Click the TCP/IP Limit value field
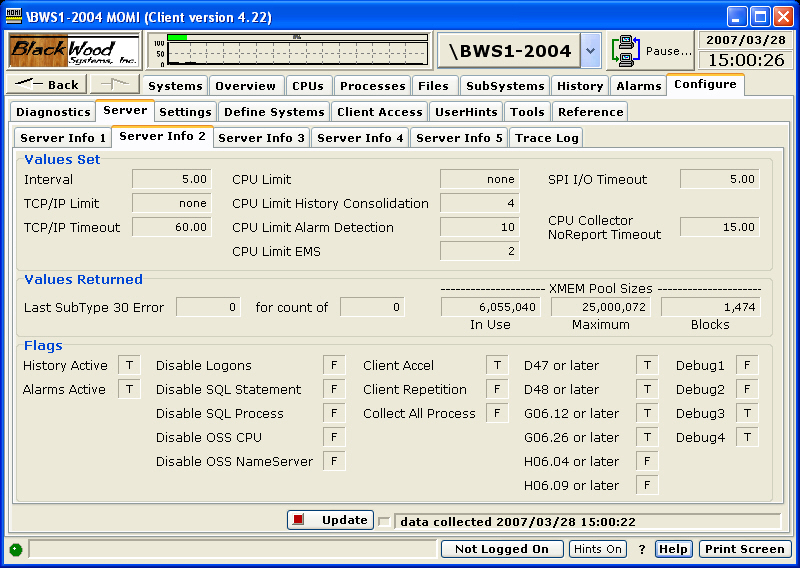The image size is (800, 568). click(x=172, y=203)
